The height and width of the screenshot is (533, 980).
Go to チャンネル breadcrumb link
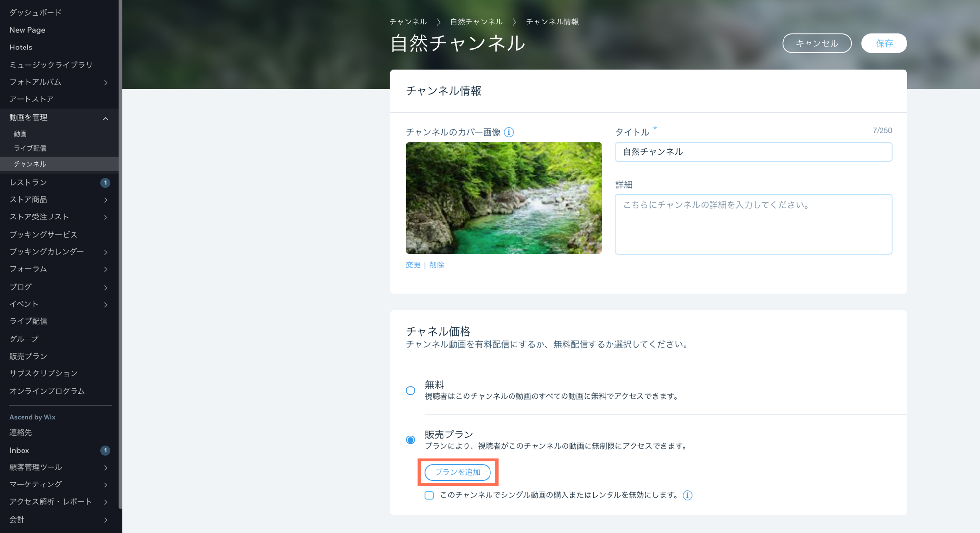tap(408, 22)
